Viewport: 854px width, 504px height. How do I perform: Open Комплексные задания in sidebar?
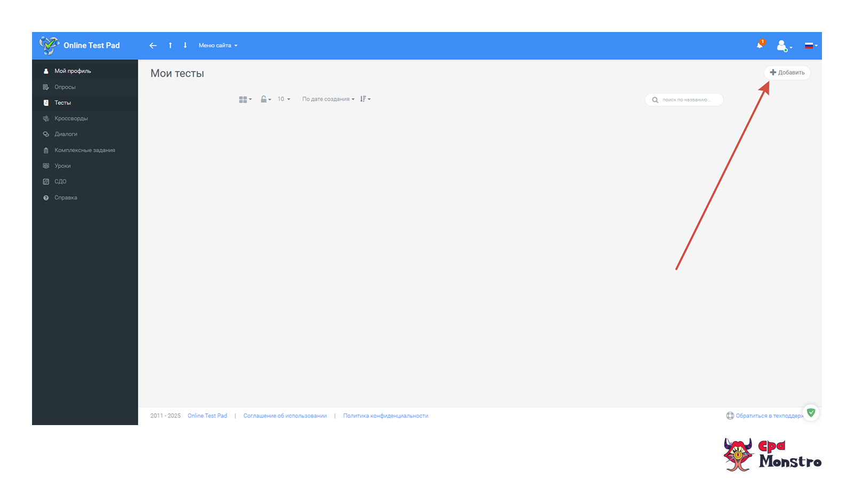point(85,150)
